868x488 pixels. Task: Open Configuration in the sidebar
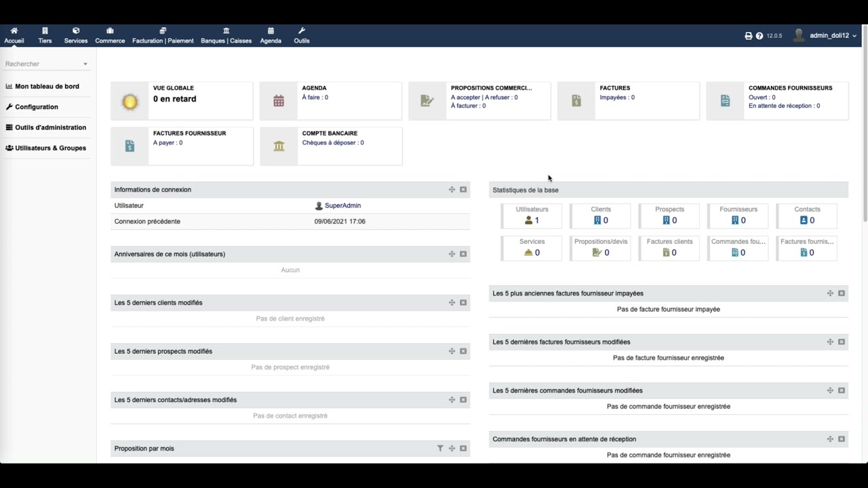(x=32, y=107)
